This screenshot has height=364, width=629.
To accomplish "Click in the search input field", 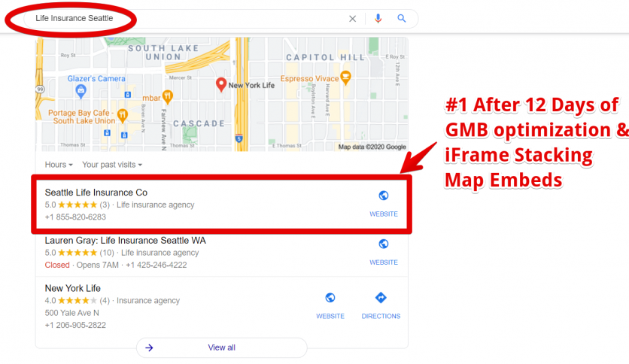I will click(x=188, y=19).
